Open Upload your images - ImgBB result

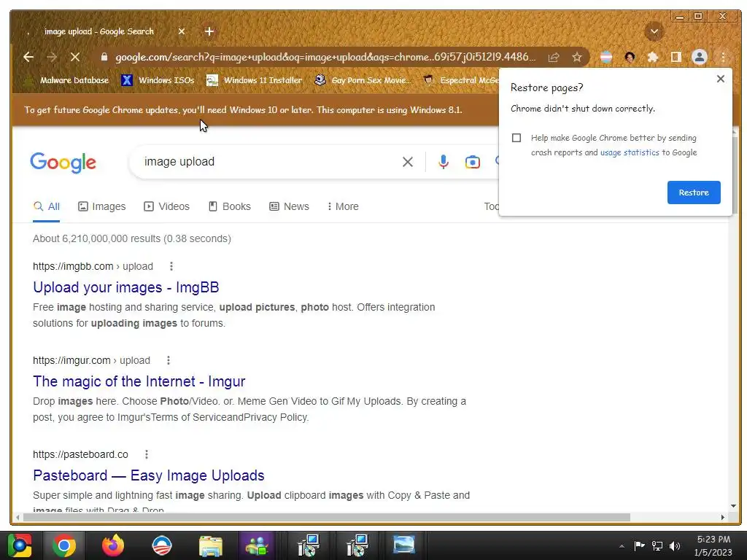pyautogui.click(x=125, y=287)
